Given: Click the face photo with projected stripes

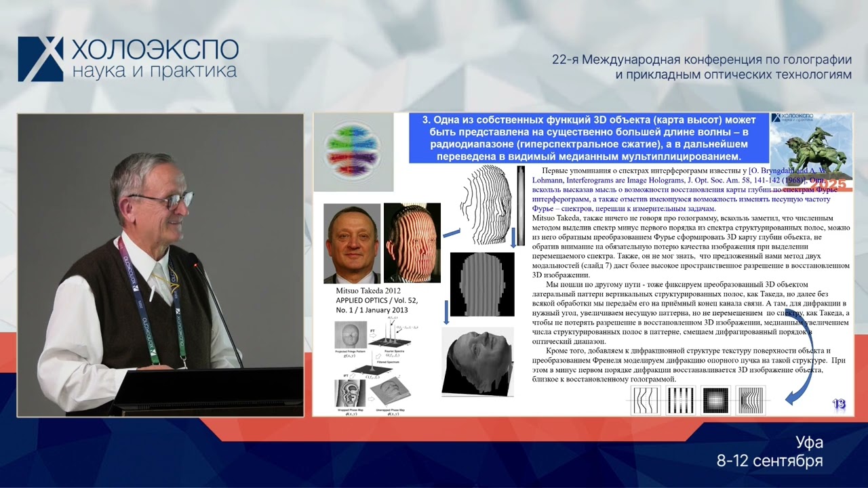Looking at the screenshot, I should (412, 243).
